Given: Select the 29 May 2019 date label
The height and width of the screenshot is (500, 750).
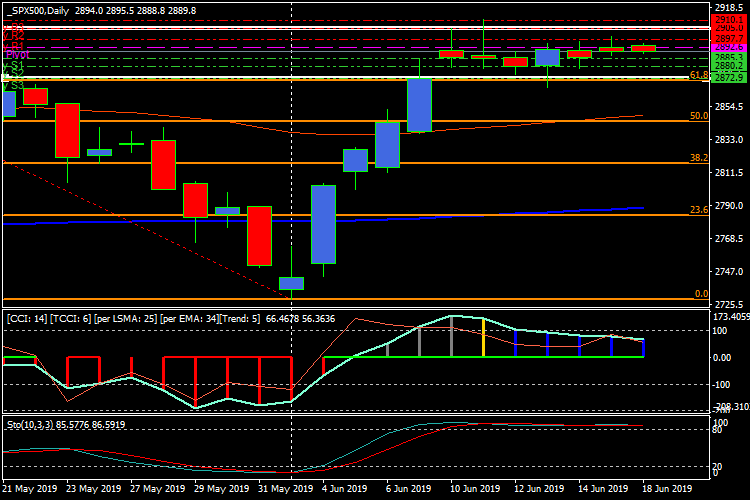Looking at the screenshot, I should pyautogui.click(x=222, y=489).
